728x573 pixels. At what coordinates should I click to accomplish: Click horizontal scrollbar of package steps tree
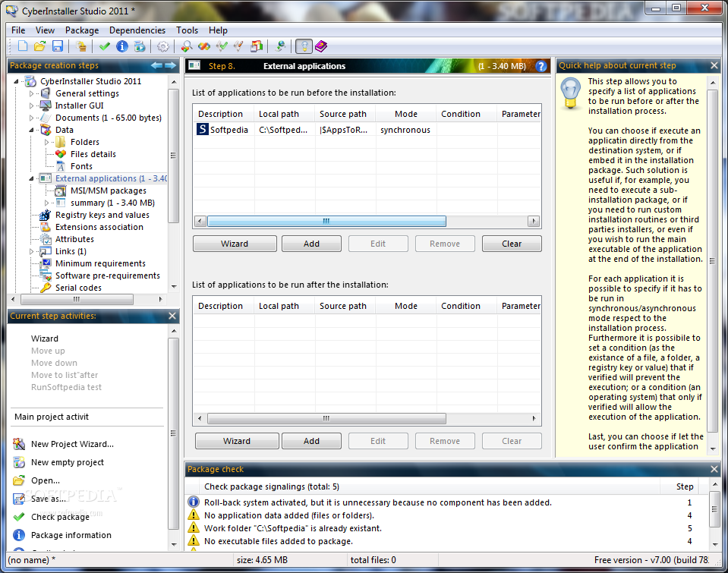click(x=77, y=300)
